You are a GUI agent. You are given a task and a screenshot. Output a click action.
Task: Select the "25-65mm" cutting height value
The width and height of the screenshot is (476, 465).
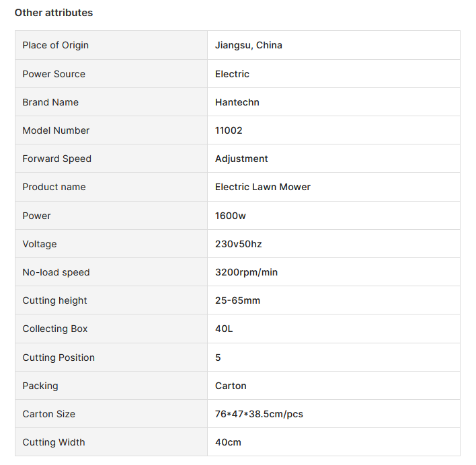pos(237,300)
